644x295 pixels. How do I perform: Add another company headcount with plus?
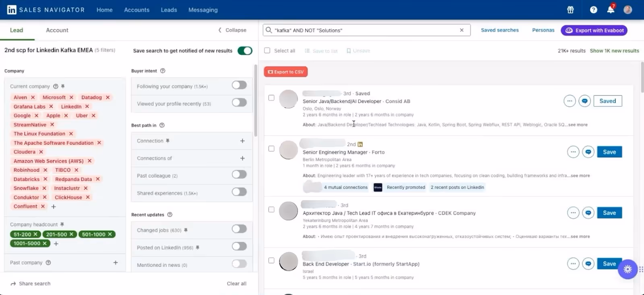(x=56, y=244)
